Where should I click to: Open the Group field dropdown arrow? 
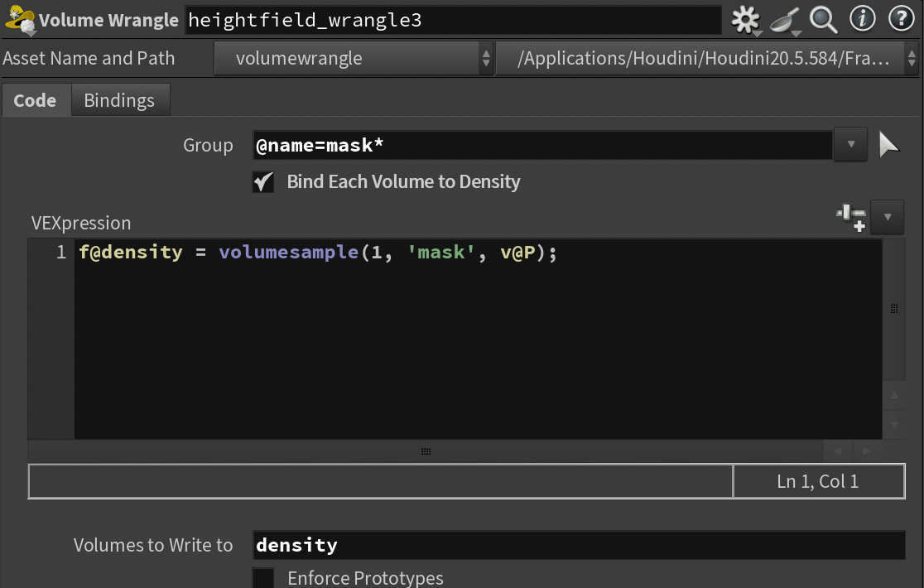(850, 145)
